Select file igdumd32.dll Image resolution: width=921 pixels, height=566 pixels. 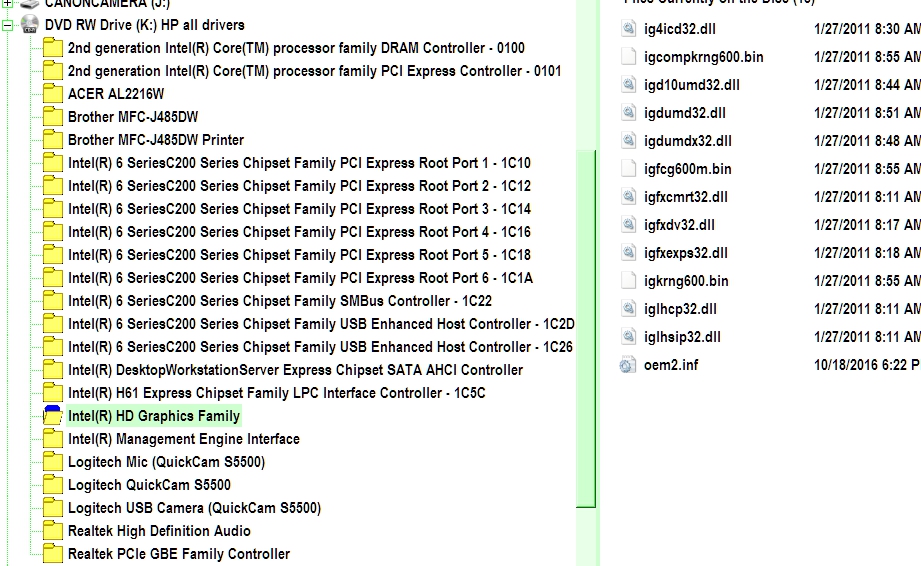tap(685, 113)
